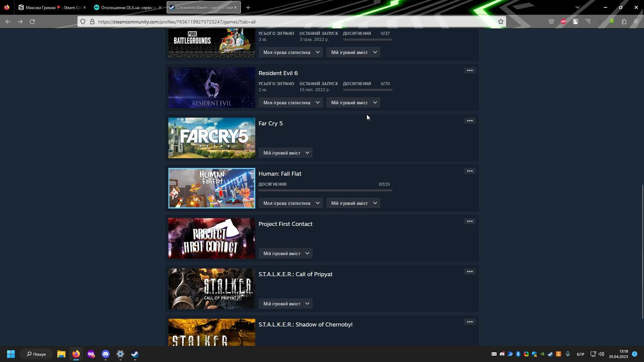Open S.T.A.L.K.E.R.: Shadow of Chernobyl title
This screenshot has width=644, height=362.
pyautogui.click(x=306, y=324)
